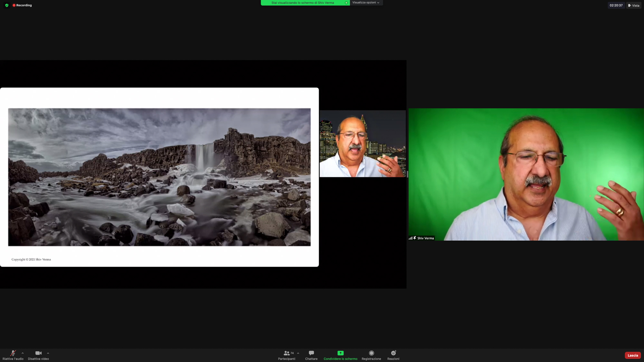This screenshot has width=644, height=362.
Task: Click green Condividere lo schermo icon
Action: pyautogui.click(x=340, y=353)
